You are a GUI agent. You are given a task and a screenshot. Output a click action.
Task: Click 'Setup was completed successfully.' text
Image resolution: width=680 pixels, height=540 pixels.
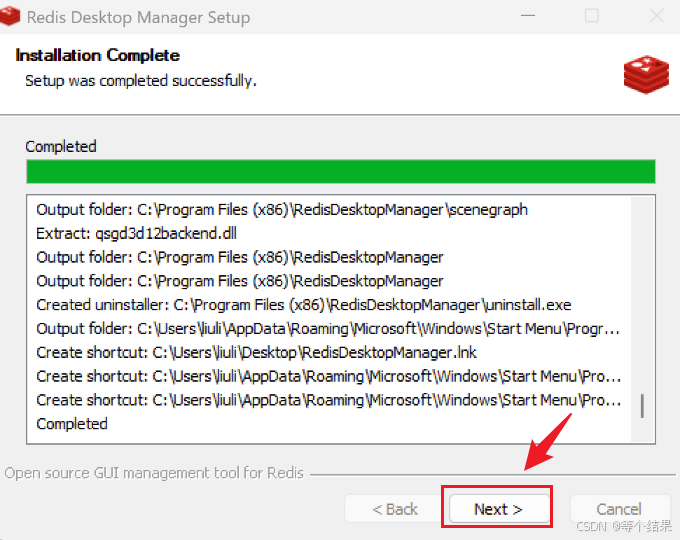(141, 81)
